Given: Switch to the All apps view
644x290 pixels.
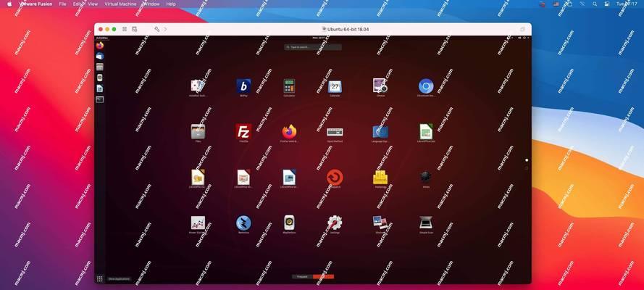Looking at the screenshot, I should (323, 277).
